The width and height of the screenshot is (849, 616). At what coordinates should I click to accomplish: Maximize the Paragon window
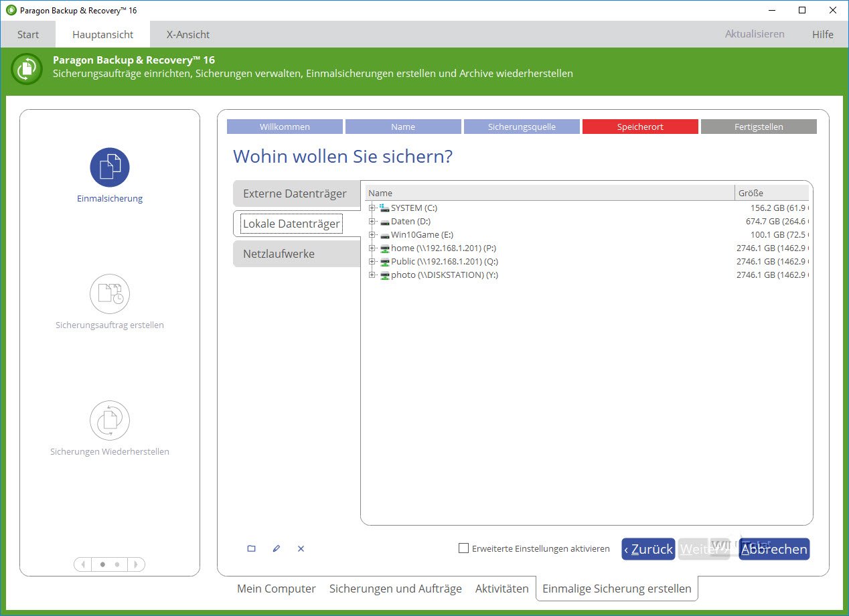coord(802,10)
